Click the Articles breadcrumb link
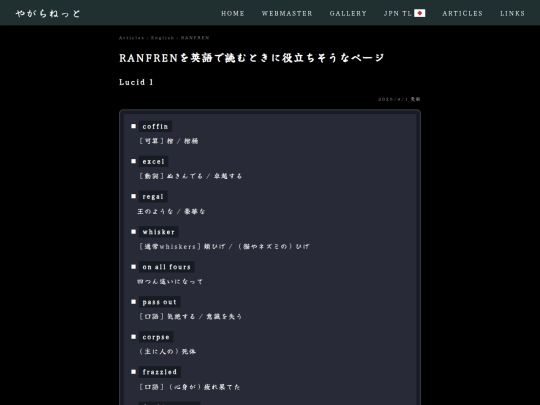This screenshot has width=540, height=405. tap(131, 38)
